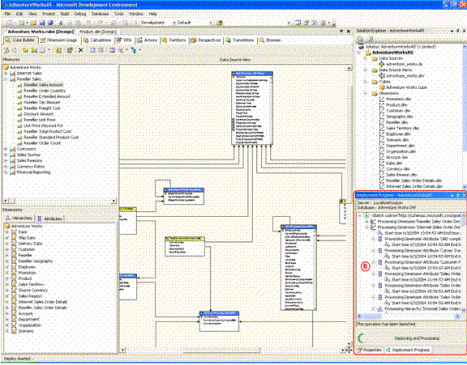Click the cube icon beside Adventure Works.cube
Viewport: 467px width, 365px height.
382,87
